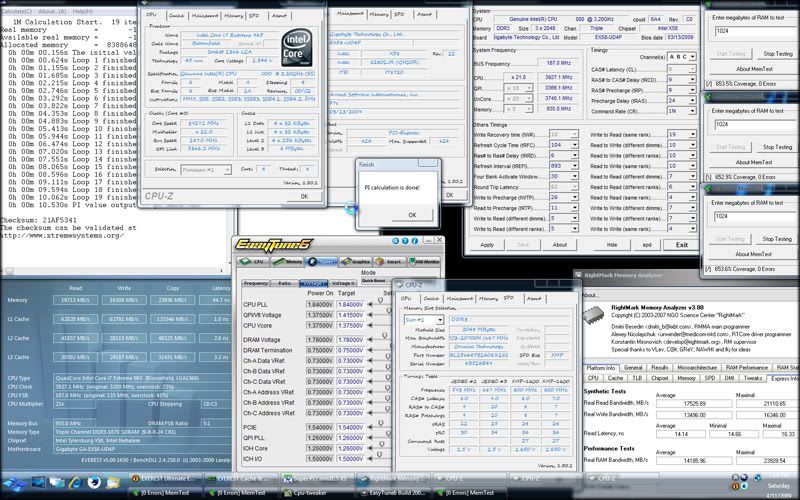800x500 pixels.
Task: Click the left arrow next to DRAM Voltage target
Action: tap(370, 340)
